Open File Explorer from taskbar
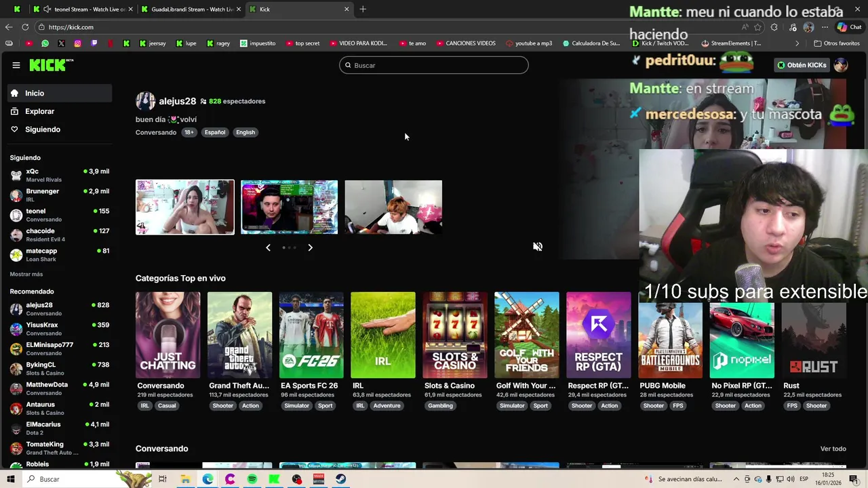The width and height of the screenshot is (868, 488). pos(185,479)
